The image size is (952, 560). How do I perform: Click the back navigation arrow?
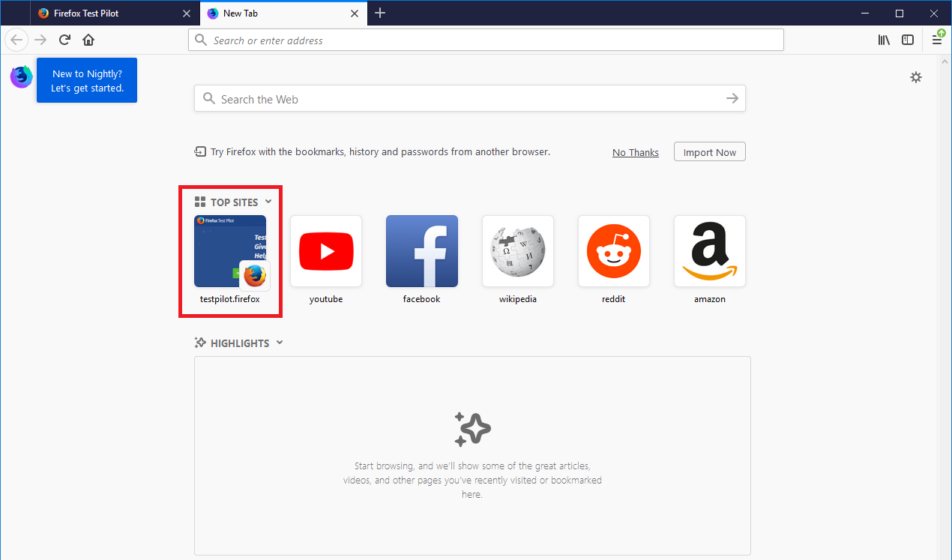pos(16,39)
